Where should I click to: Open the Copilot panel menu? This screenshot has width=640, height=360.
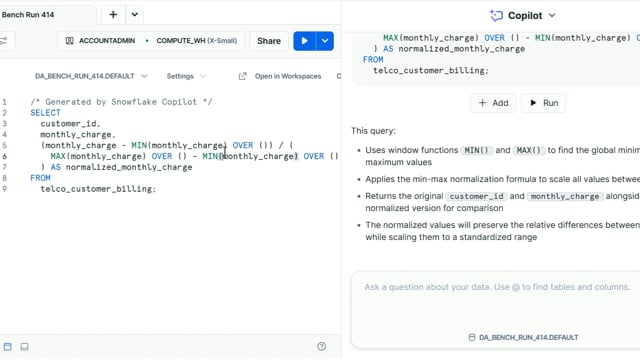click(552, 16)
